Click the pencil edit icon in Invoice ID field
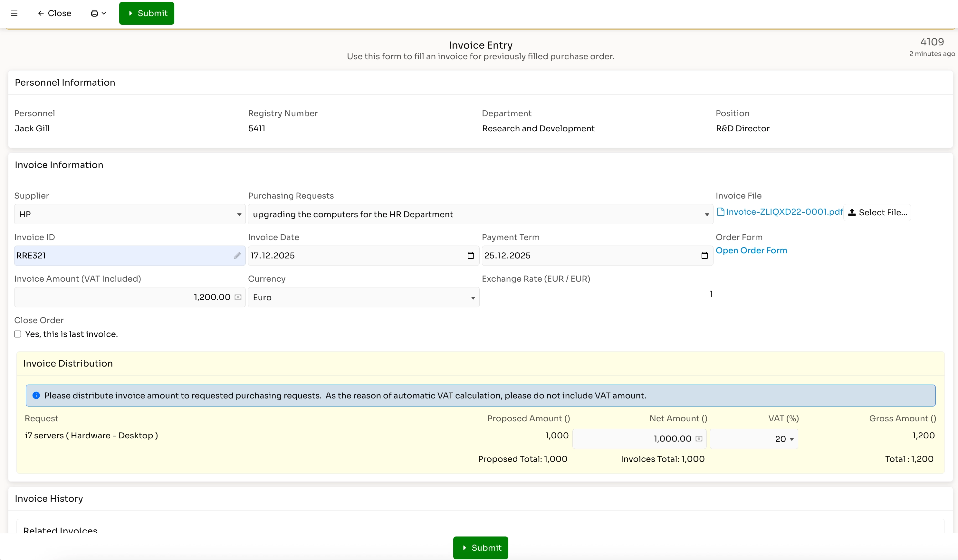The height and width of the screenshot is (560, 958). 237,256
